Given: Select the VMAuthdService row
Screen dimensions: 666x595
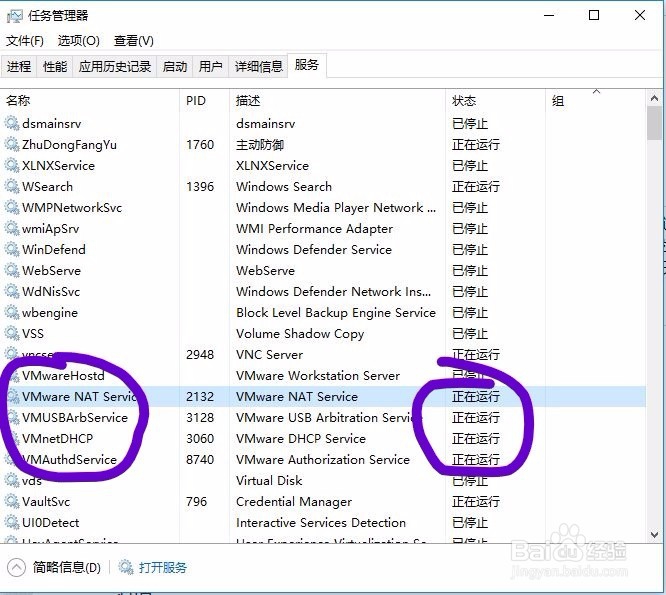Looking at the screenshot, I should click(323, 460).
